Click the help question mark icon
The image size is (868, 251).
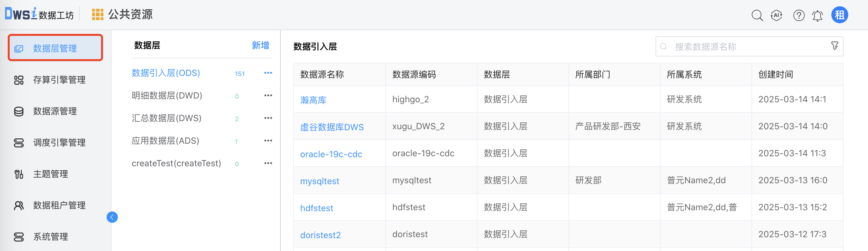798,15
